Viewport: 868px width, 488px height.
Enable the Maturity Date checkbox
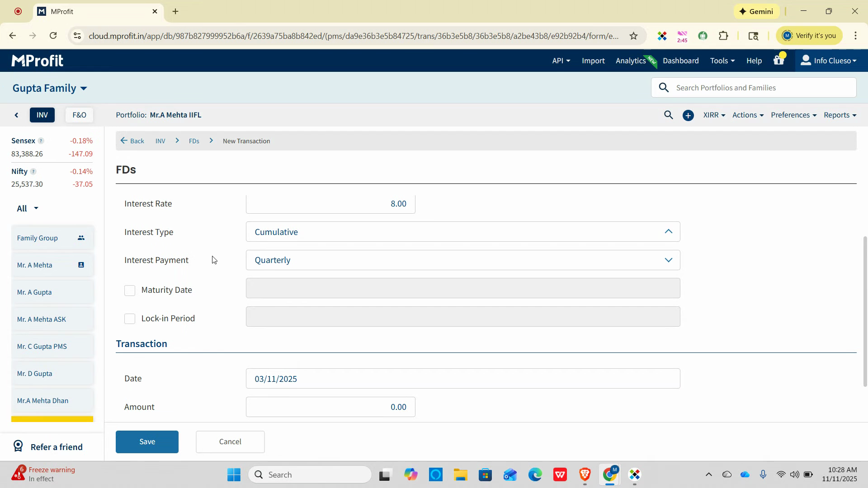pyautogui.click(x=130, y=291)
